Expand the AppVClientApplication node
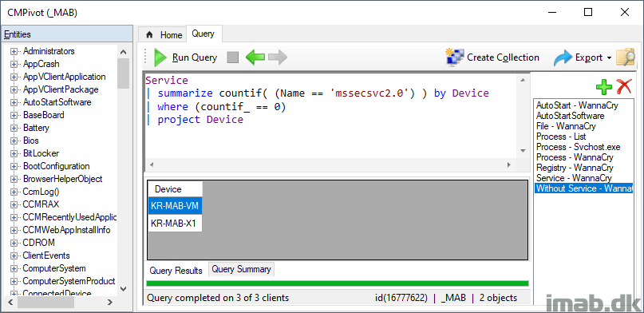Image resolution: width=644 pixels, height=313 pixels. [14, 77]
